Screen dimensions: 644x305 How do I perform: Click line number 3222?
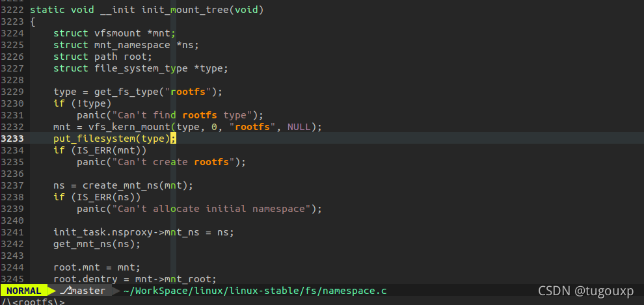12,10
